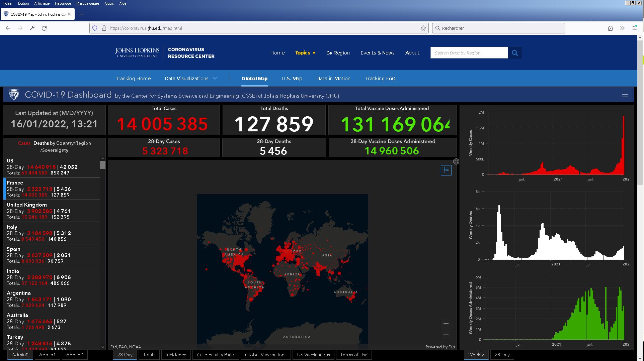Select Australia in the country list
The height and width of the screenshot is (361, 644).
pyautogui.click(x=52, y=321)
